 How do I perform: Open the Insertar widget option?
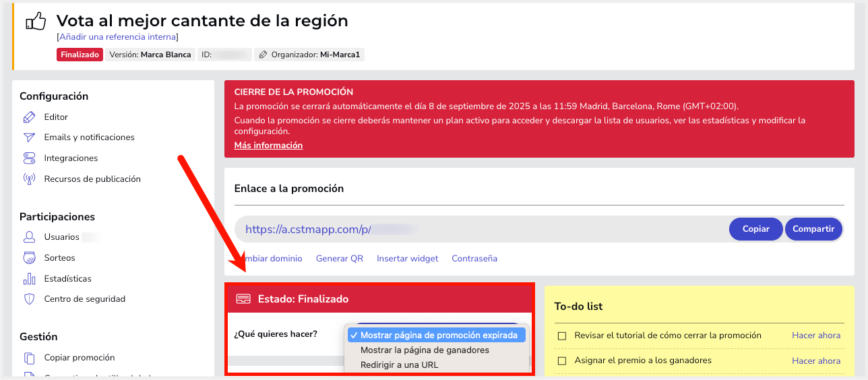407,259
